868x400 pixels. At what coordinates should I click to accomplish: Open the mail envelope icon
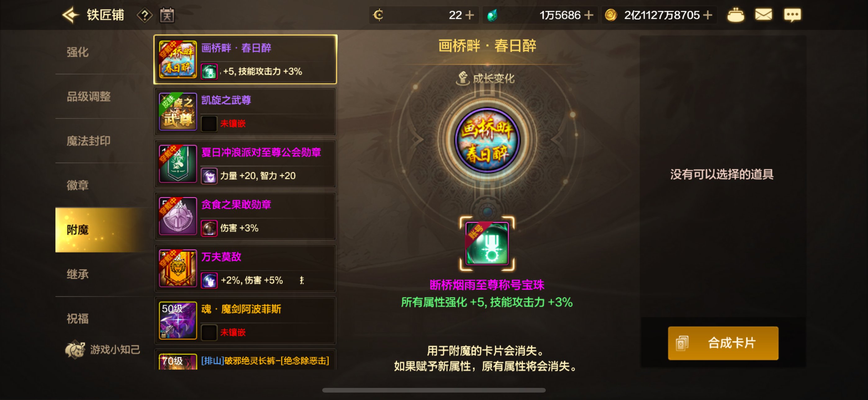(763, 15)
